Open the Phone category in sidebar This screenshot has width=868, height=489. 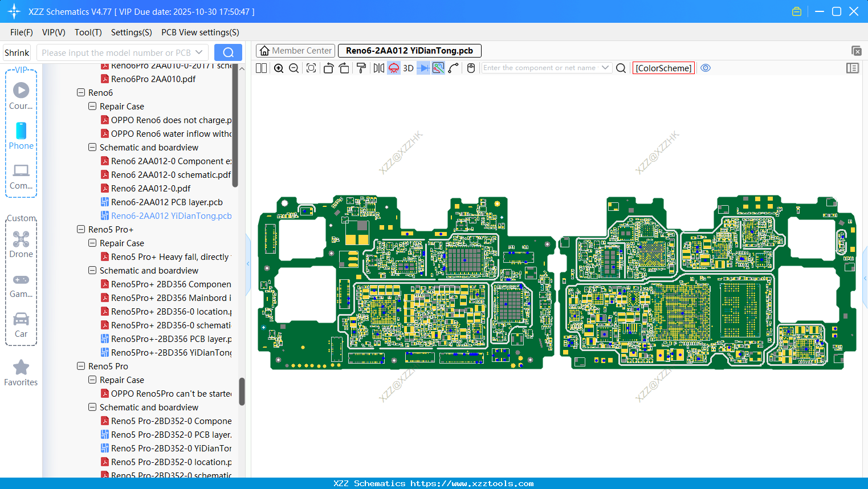pos(21,136)
